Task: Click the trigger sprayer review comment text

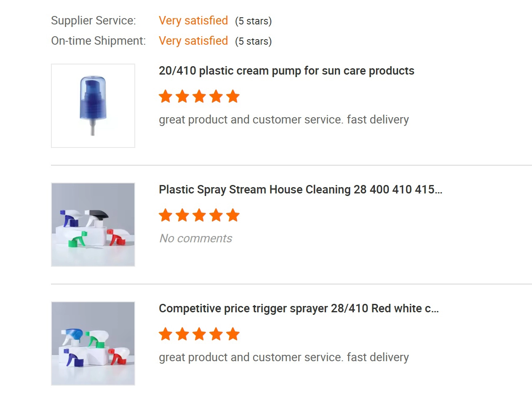Action: (284, 357)
